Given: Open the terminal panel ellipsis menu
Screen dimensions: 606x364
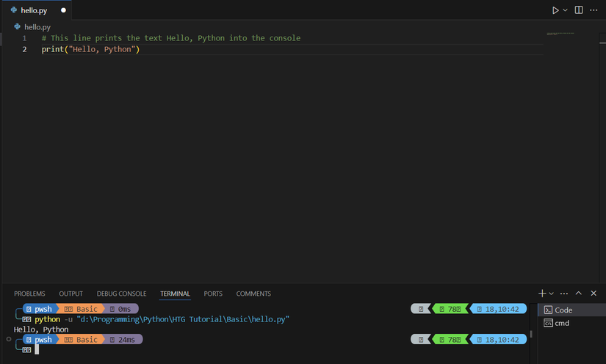Looking at the screenshot, I should [x=564, y=294].
